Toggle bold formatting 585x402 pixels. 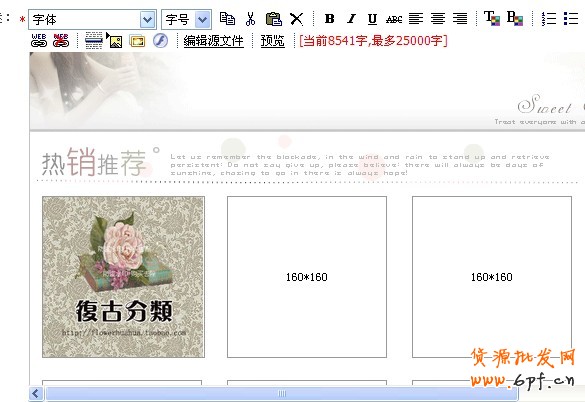[x=329, y=19]
